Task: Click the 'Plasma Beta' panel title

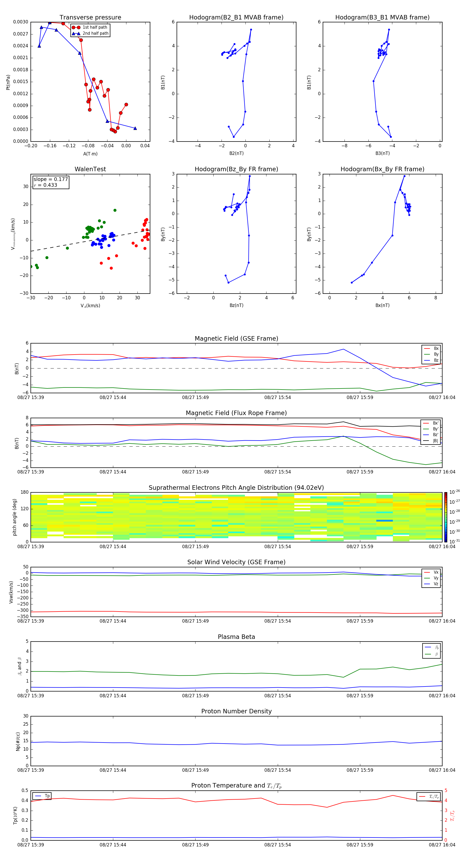Action: tap(236, 637)
